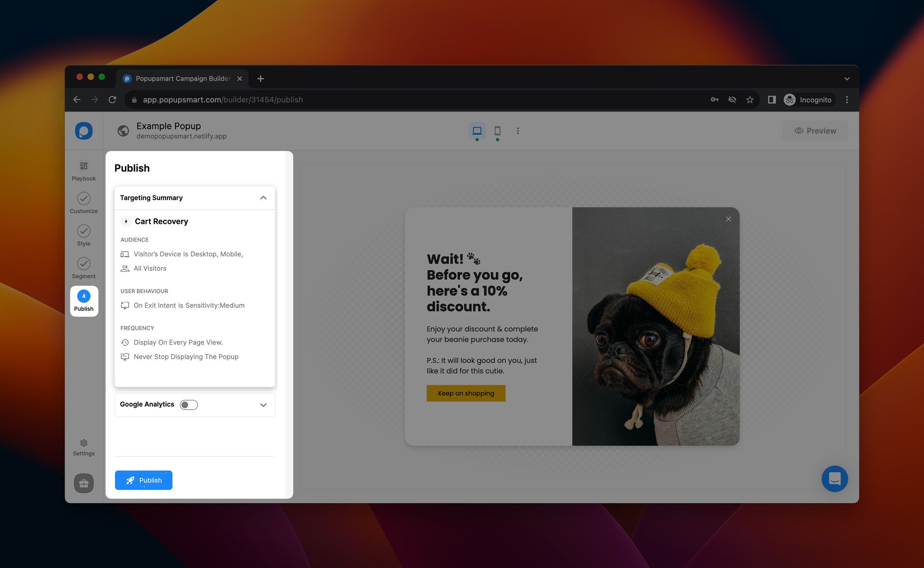Collapse the Targeting Summary section
924x568 pixels.
[x=263, y=197]
